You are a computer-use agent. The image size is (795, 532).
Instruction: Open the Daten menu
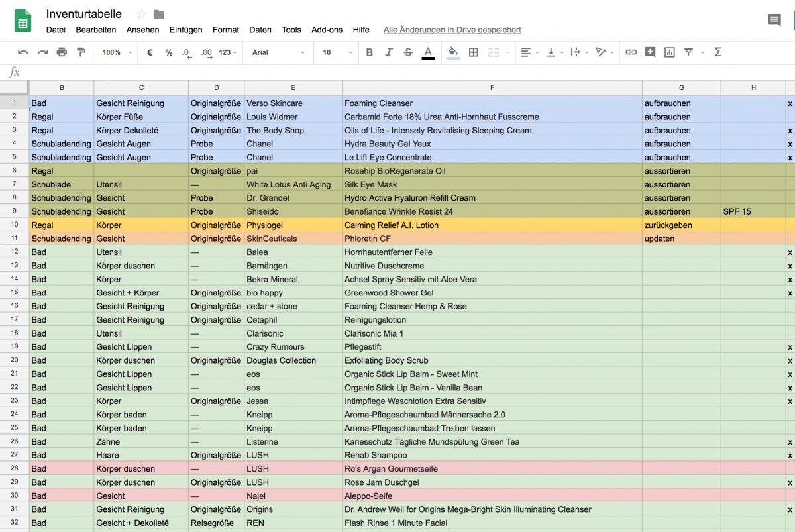tap(260, 30)
